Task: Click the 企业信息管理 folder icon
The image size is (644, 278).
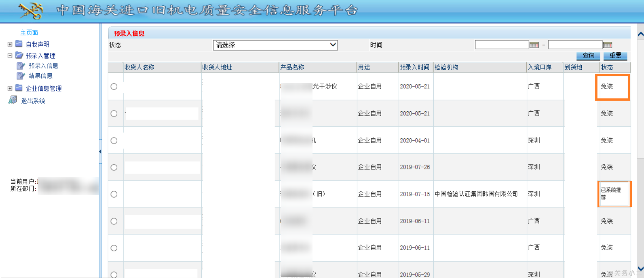Action: tap(19, 88)
